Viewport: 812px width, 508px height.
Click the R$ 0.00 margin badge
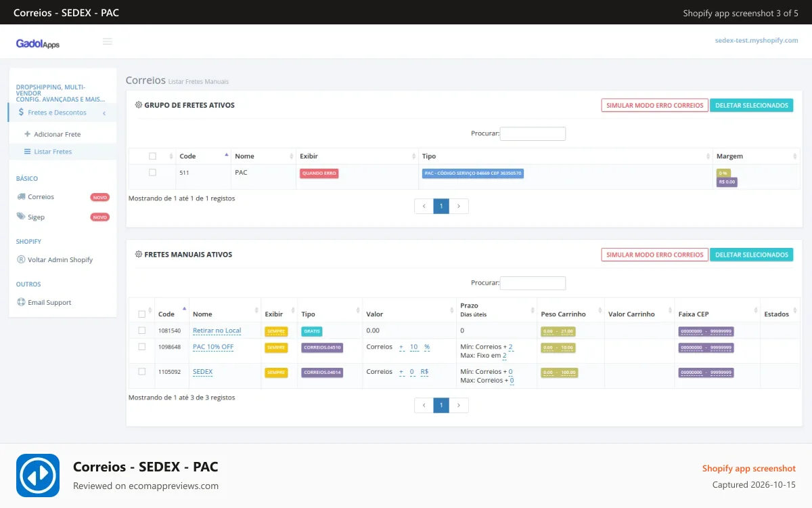[x=727, y=182]
